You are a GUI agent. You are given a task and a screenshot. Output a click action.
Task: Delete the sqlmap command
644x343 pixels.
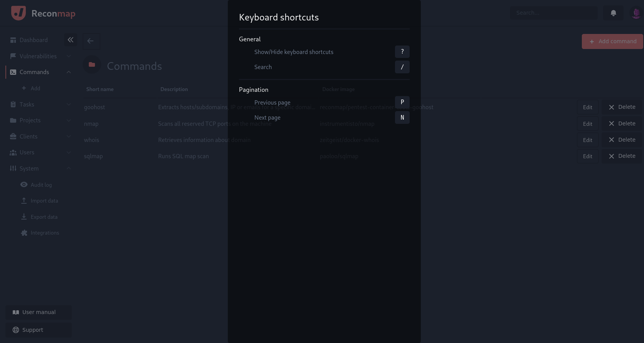(x=622, y=156)
